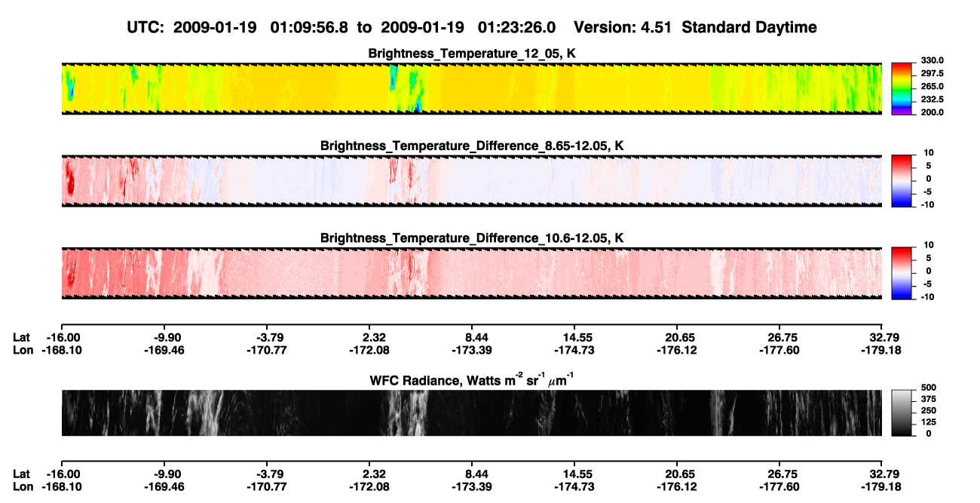980x503 pixels.
Task: Click longitude '-173.39' on the upper axis
Action: tap(472, 350)
